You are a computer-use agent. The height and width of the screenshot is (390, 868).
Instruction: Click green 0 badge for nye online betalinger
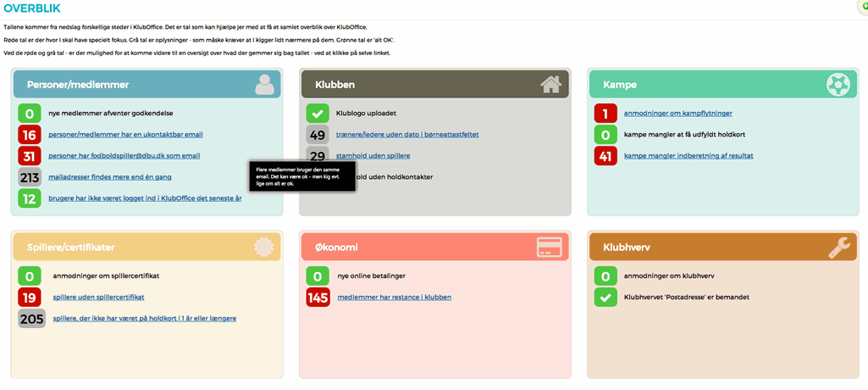[x=318, y=276]
